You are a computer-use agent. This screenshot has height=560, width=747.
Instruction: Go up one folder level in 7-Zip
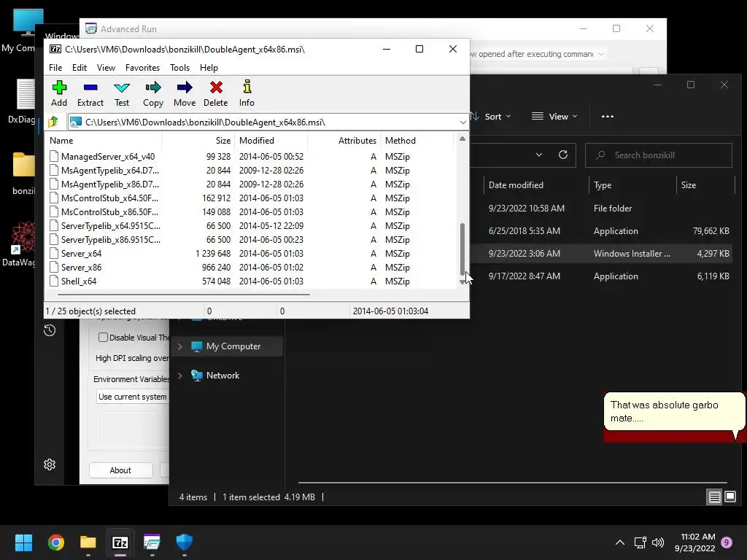[x=53, y=122]
